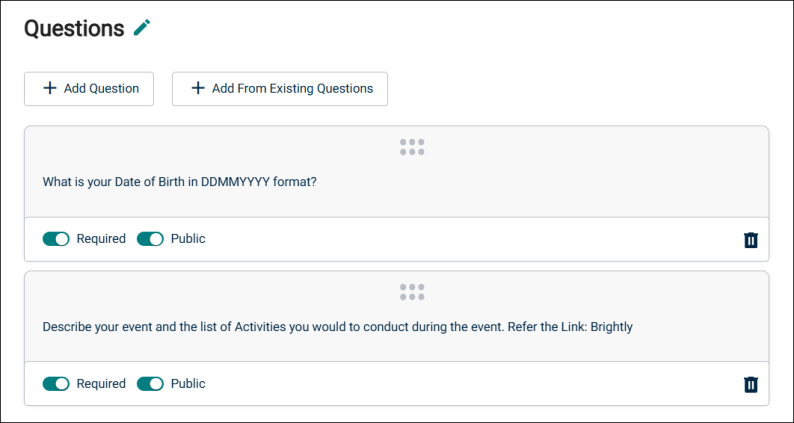Switch off Public for event description question
The image size is (794, 423).
pos(150,383)
